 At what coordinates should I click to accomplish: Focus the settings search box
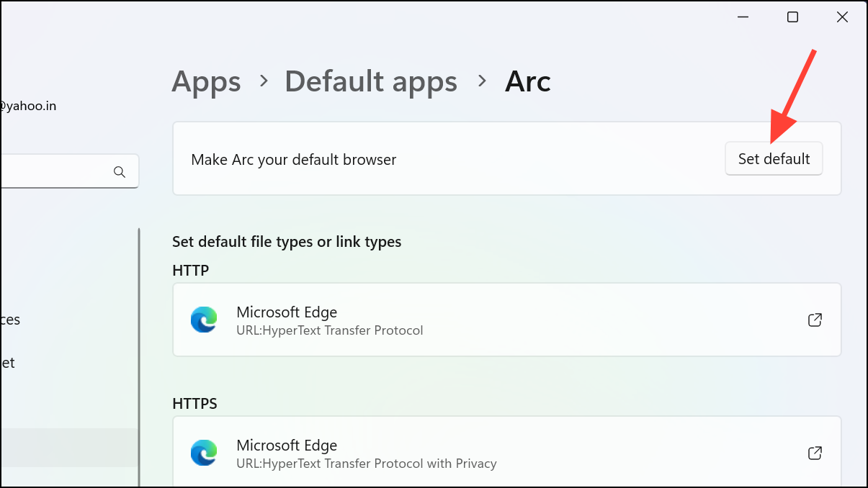click(x=69, y=171)
